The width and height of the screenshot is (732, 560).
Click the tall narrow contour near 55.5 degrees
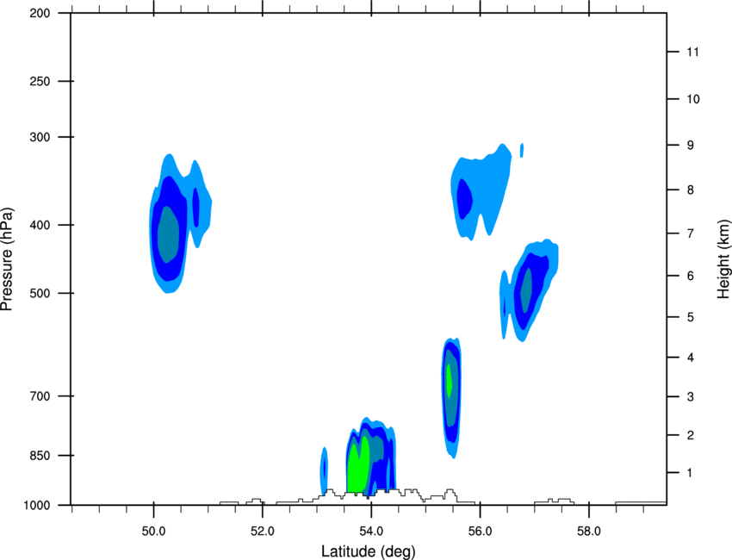tap(451, 397)
